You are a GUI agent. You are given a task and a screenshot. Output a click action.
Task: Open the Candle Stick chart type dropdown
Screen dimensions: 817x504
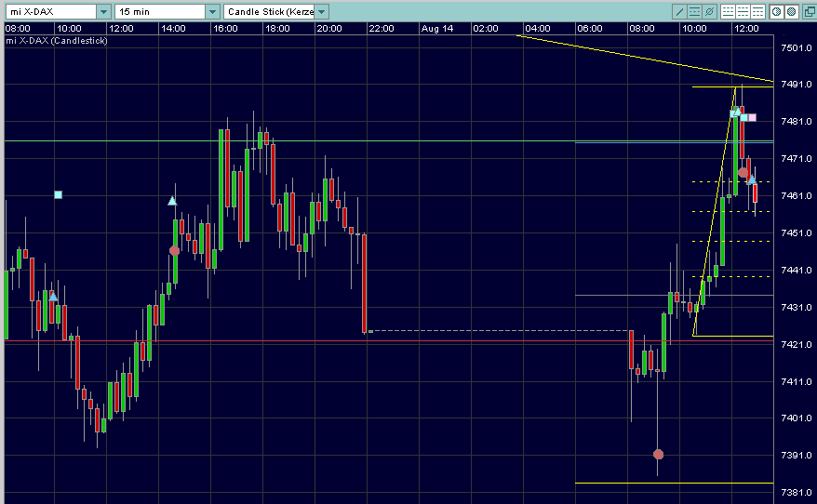tap(321, 11)
